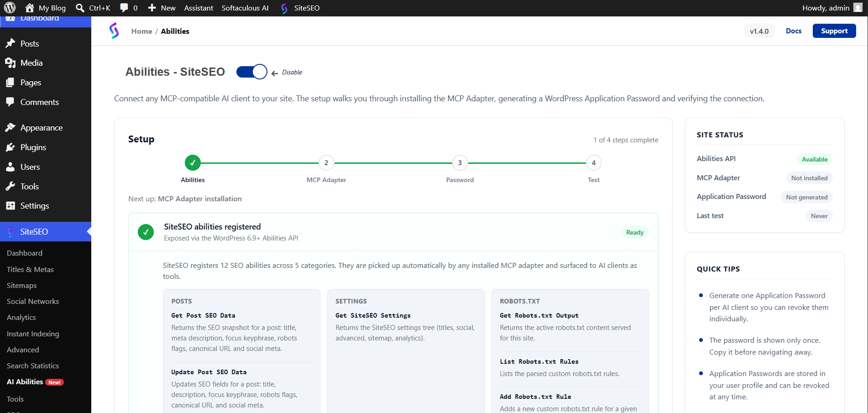Viewport: 868px width, 413px height.
Task: Click the completed Abilities step checkmark circle
Action: click(x=193, y=162)
